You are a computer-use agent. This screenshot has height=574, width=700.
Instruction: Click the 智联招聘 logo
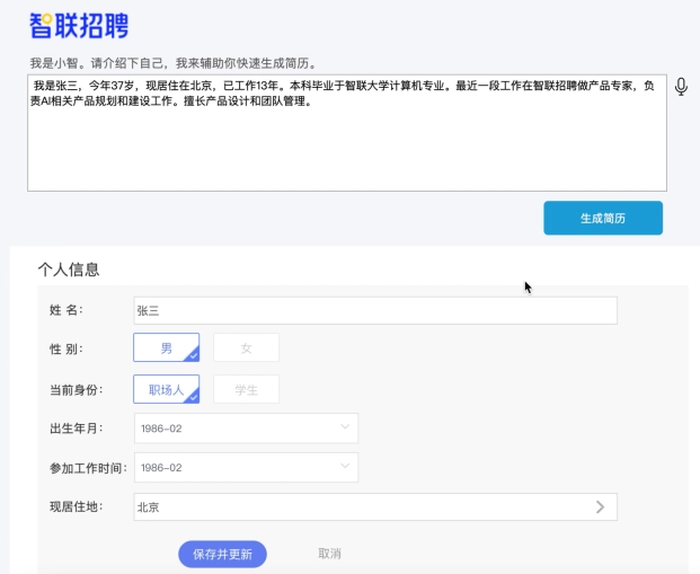(79, 25)
